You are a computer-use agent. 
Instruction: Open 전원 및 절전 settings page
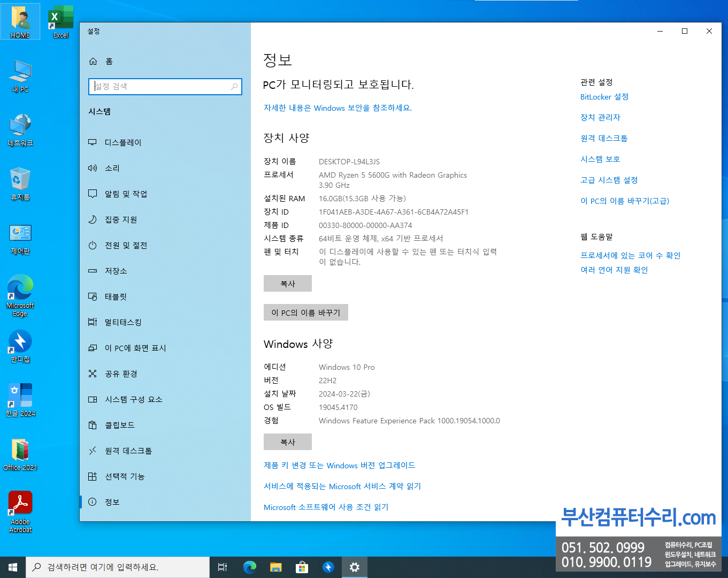click(165, 245)
